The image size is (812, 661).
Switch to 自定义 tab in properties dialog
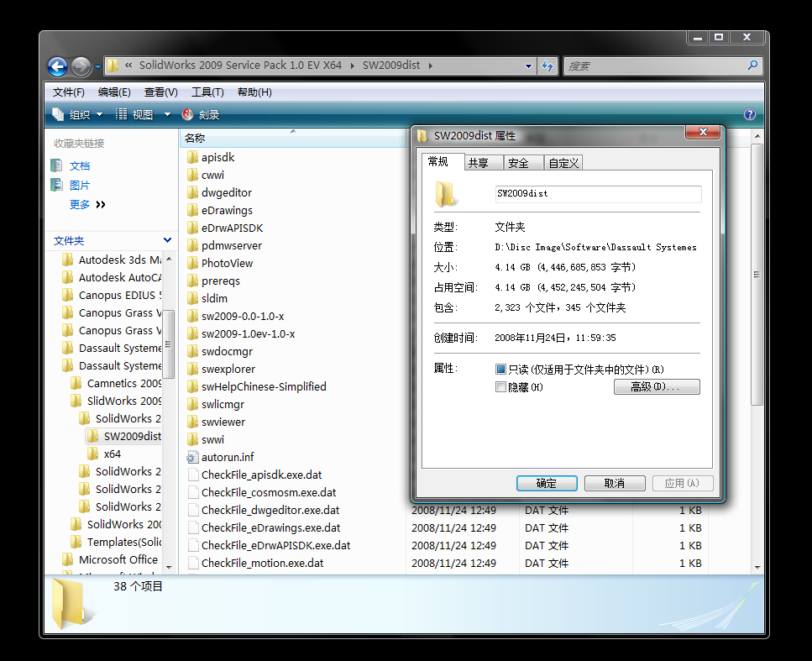click(x=563, y=163)
